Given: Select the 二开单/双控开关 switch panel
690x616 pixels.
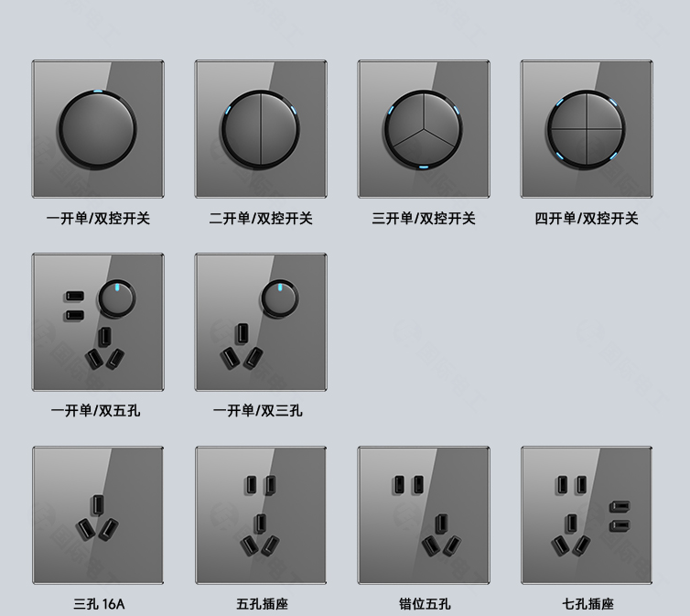Looking at the screenshot, I should 261,129.
